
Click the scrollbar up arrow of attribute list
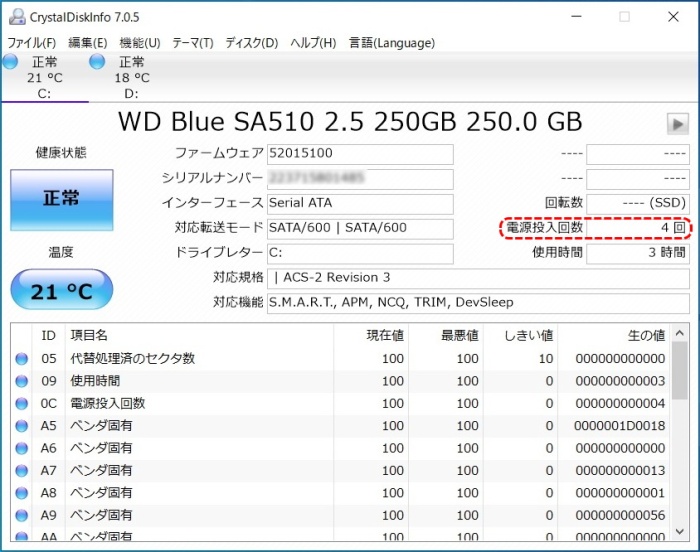(x=679, y=333)
